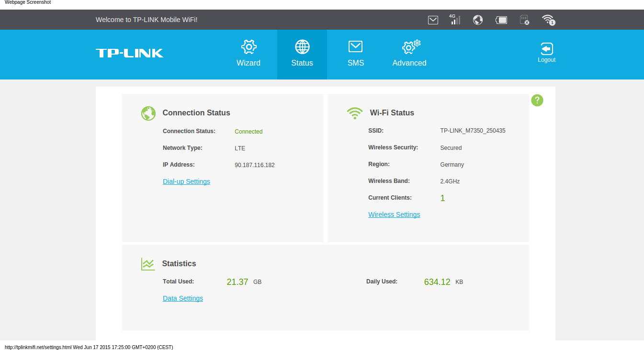
Task: Click the green Wi-Fi icon beside Wi-Fi Status
Action: (355, 113)
